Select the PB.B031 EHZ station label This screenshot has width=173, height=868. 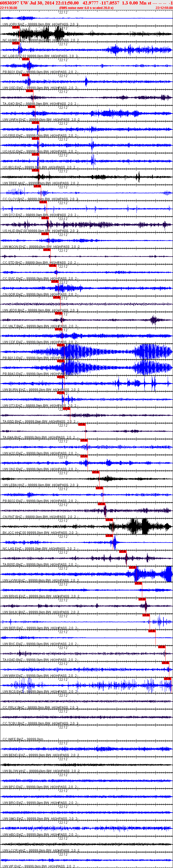click(40, 72)
